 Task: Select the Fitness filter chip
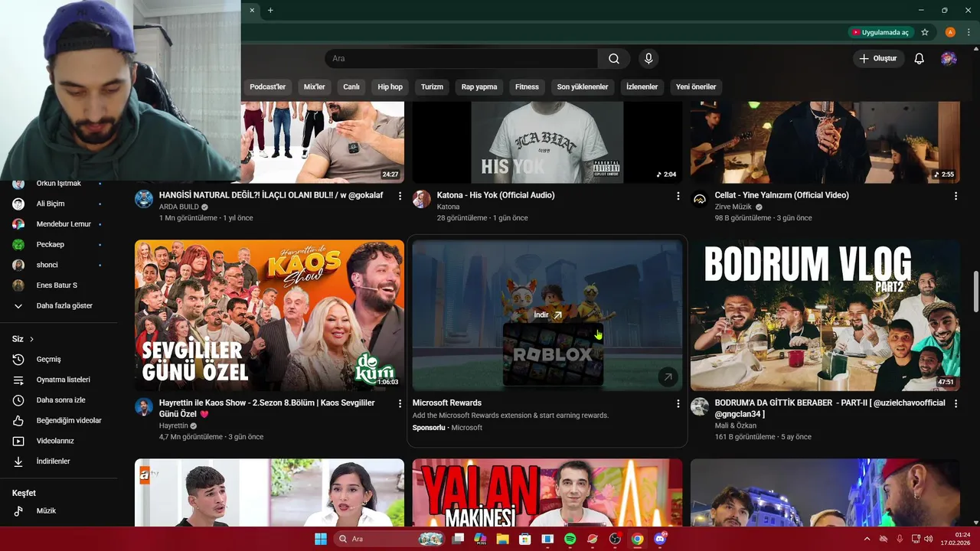527,86
